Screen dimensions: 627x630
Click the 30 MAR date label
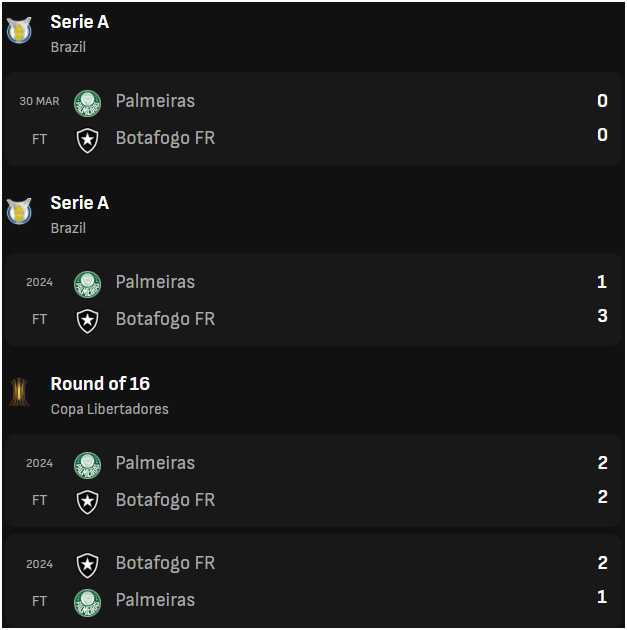[39, 101]
